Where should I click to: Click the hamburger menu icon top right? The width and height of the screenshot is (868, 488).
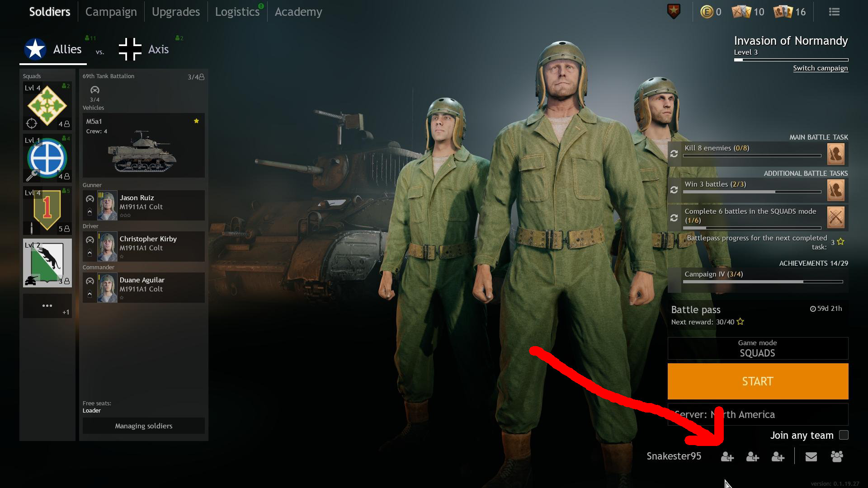[834, 12]
